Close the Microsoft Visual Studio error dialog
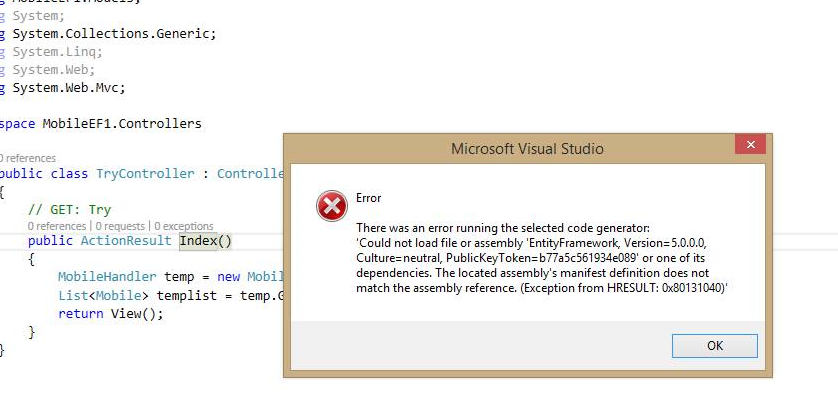The width and height of the screenshot is (838, 419). (x=750, y=148)
